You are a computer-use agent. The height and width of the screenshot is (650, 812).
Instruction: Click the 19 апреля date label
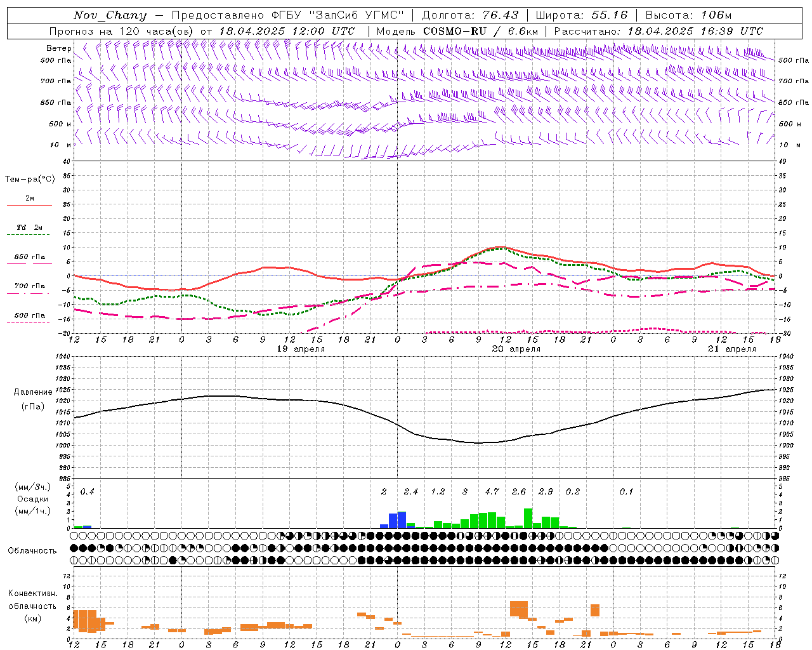click(301, 349)
